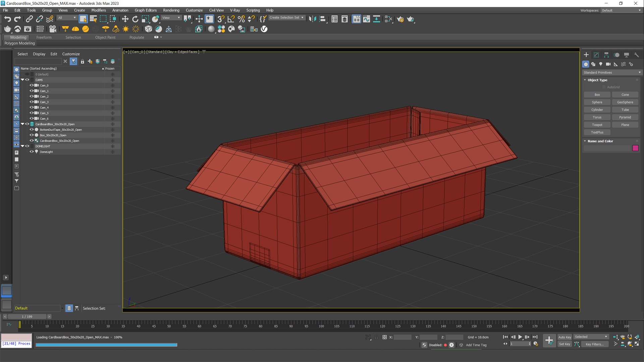This screenshot has width=644, height=362.
Task: Toggle the Auto Key mode
Action: [565, 337]
